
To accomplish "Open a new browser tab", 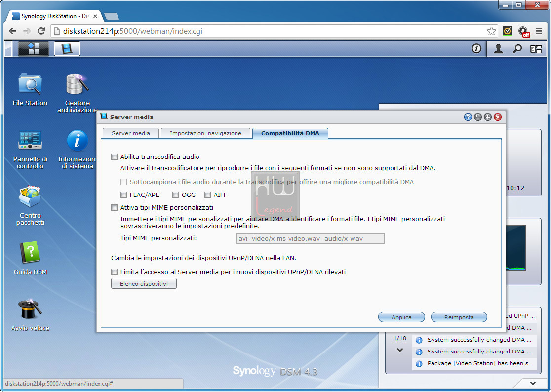I will [112, 16].
